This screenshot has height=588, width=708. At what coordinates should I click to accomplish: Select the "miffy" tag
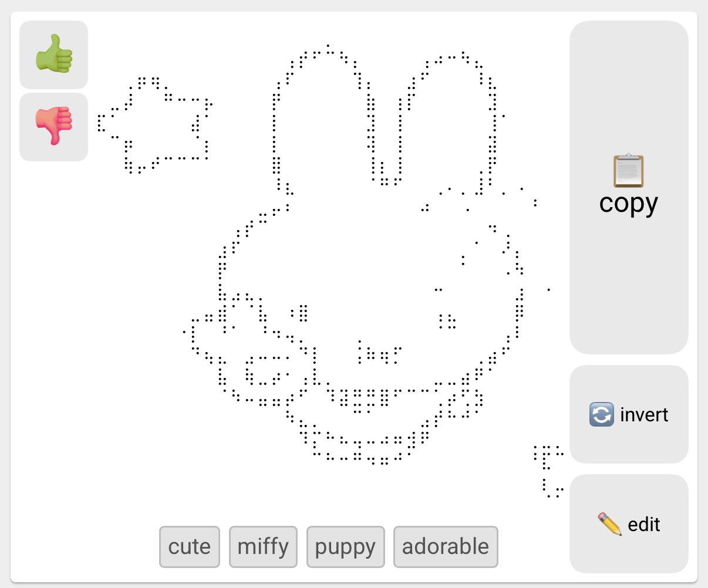coord(263,546)
